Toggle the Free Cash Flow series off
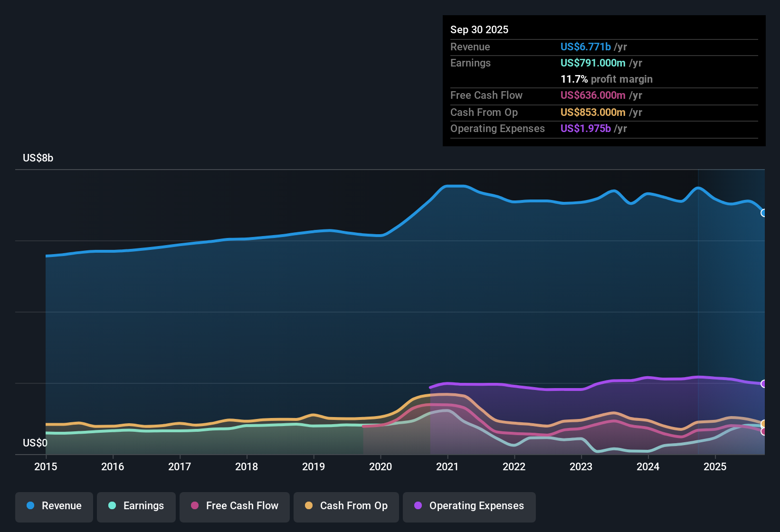Viewport: 780px width, 532px height. click(x=234, y=506)
